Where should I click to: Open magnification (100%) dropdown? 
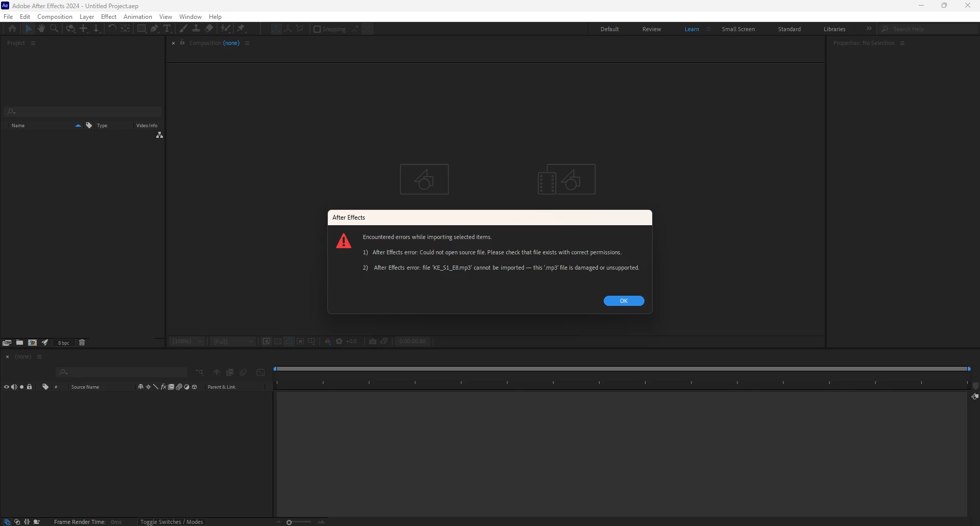pos(187,341)
